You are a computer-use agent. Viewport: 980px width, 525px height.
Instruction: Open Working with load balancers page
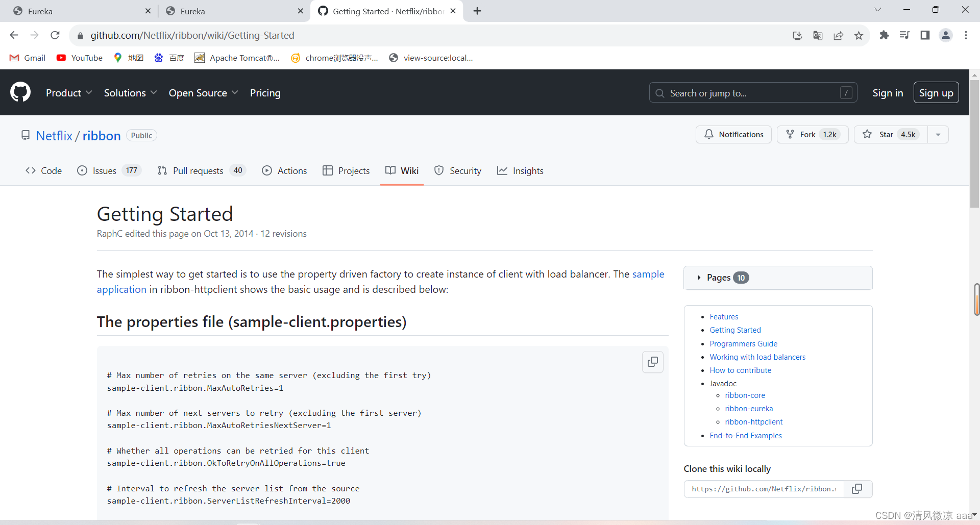757,357
